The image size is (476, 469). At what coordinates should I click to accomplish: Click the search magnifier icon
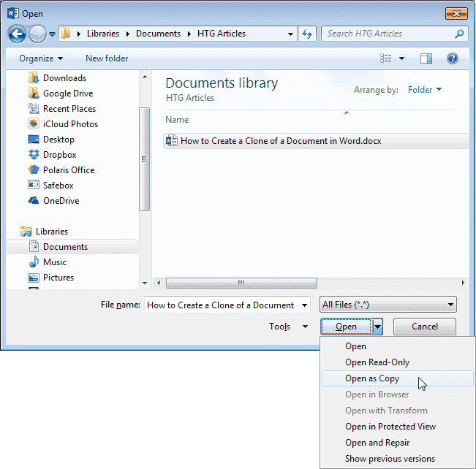coord(459,34)
